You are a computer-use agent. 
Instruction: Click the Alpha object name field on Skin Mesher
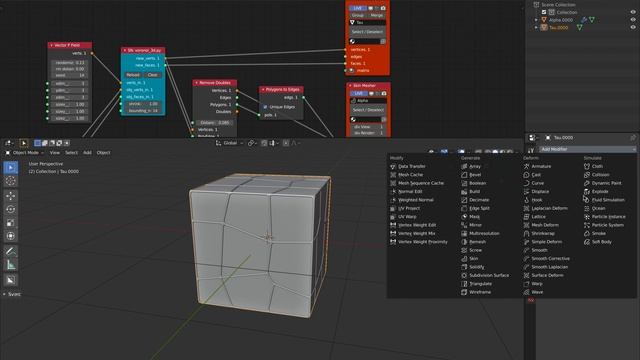368,100
